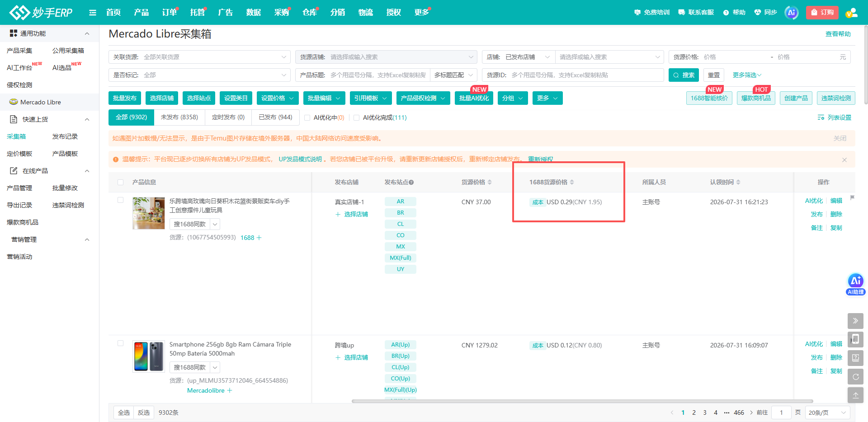Click the 免费培训 training icon in the top bar
The height and width of the screenshot is (422, 868).
coord(637,12)
